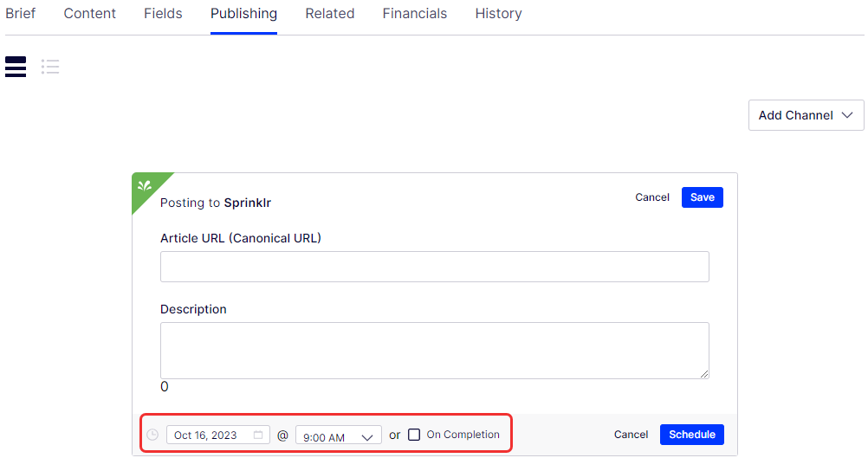Select the Financials tab
The image size is (868, 458).
click(415, 14)
